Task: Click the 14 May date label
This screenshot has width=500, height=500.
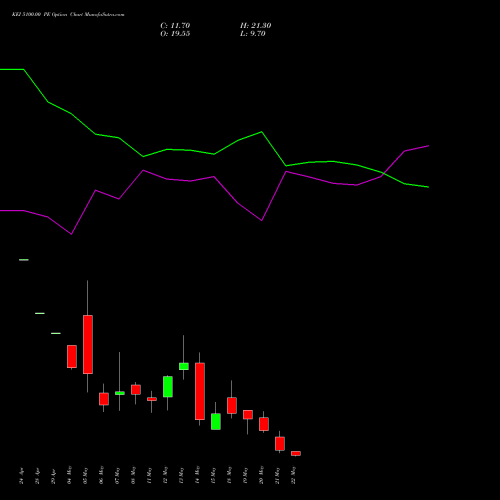Action: pyautogui.click(x=198, y=475)
